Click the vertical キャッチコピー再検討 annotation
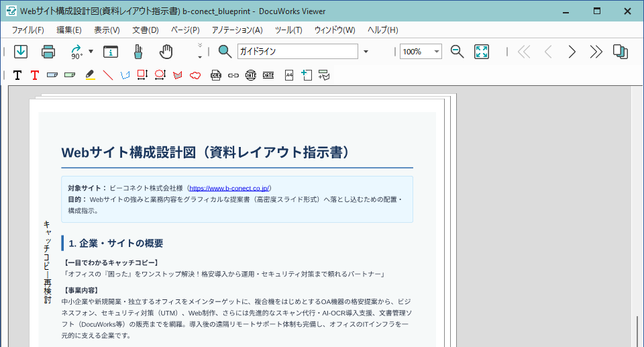Viewport: 644px width, 347px height. pyautogui.click(x=47, y=262)
